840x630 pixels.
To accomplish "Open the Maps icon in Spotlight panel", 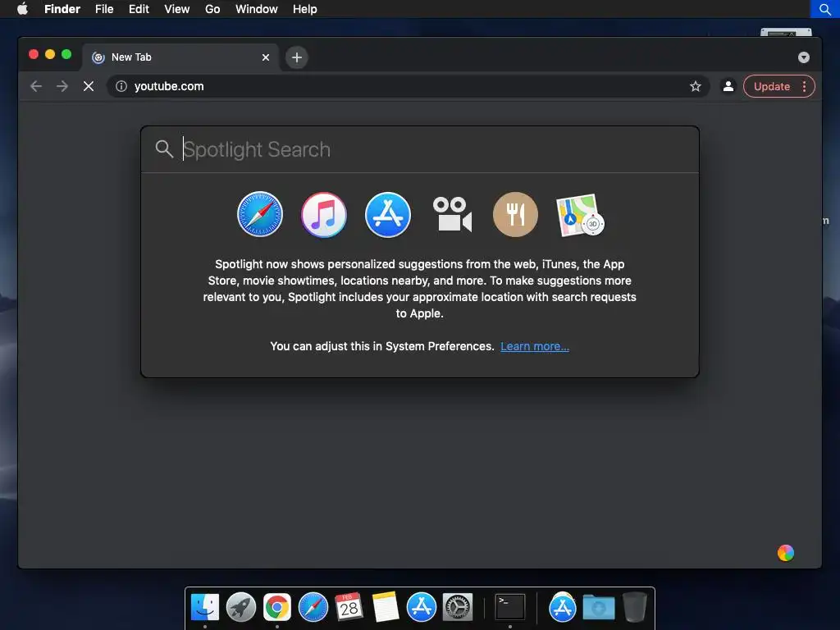I will click(x=580, y=215).
